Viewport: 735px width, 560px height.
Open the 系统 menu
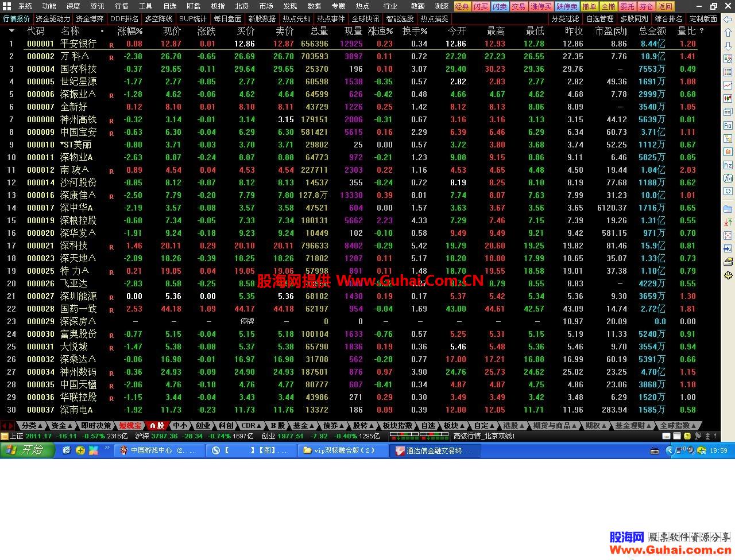click(25, 6)
